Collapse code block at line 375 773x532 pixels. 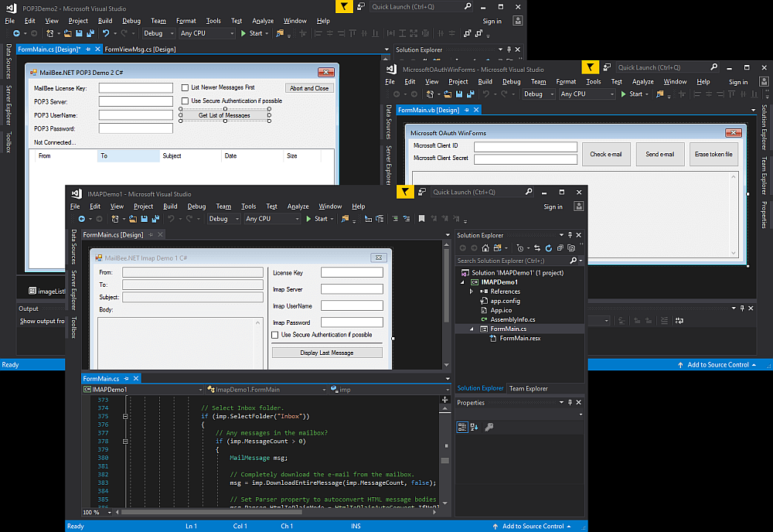point(125,417)
